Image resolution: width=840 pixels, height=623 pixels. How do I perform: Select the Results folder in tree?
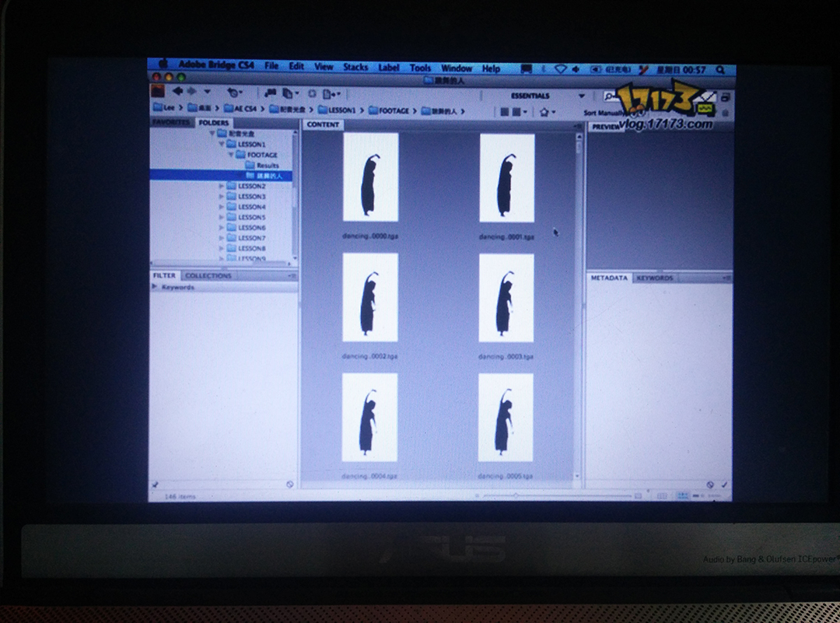pyautogui.click(x=263, y=165)
